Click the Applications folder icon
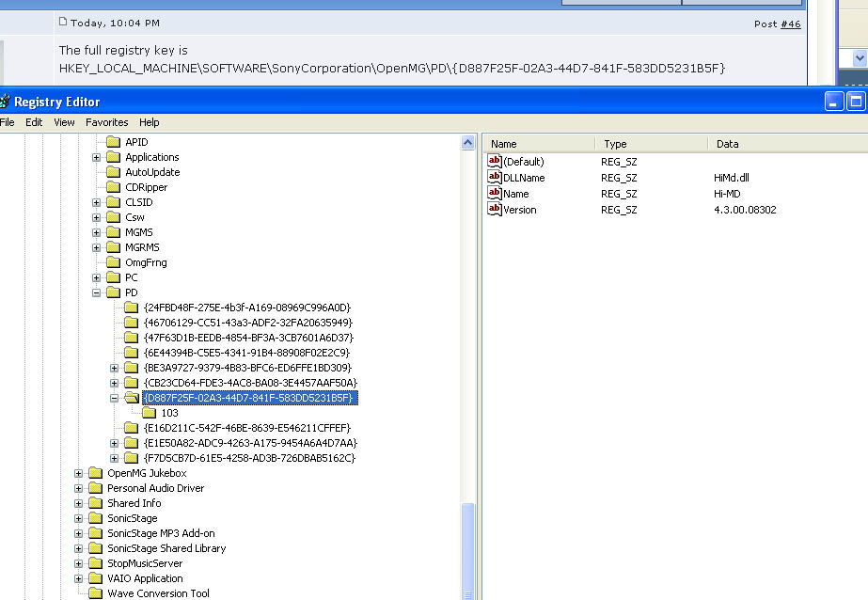This screenshot has width=868, height=600. pyautogui.click(x=113, y=157)
